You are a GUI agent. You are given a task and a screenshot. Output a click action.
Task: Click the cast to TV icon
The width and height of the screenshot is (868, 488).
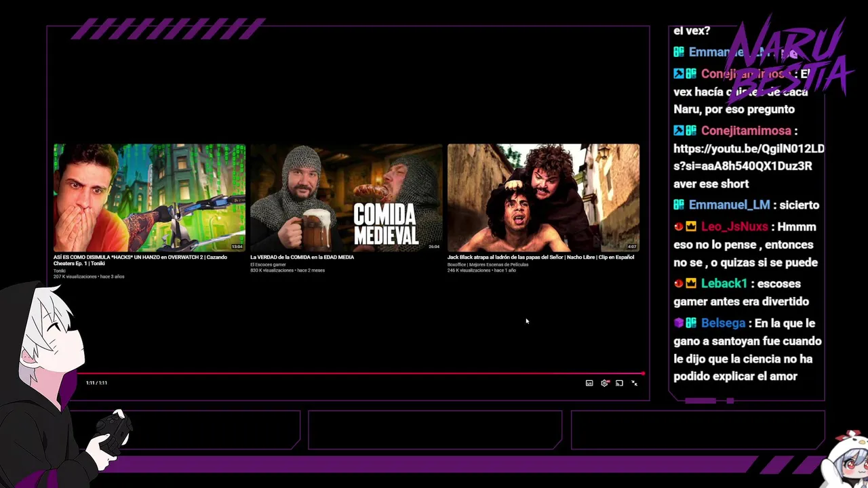[619, 383]
